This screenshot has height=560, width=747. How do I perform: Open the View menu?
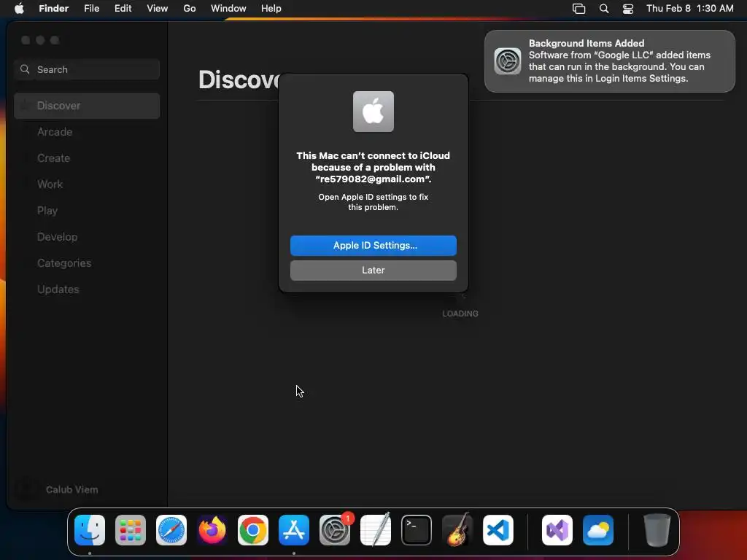click(158, 9)
